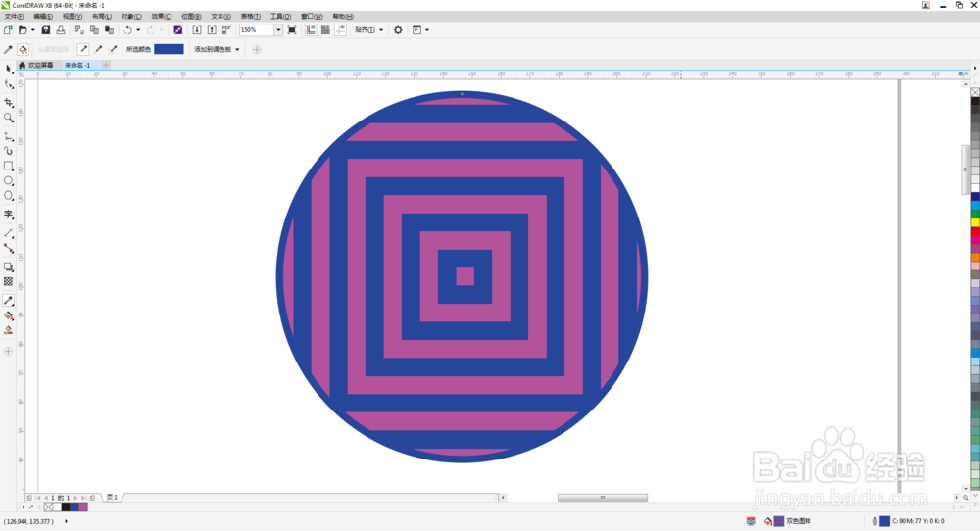Select the Ellipse tool
The image size is (980, 531).
point(8,180)
